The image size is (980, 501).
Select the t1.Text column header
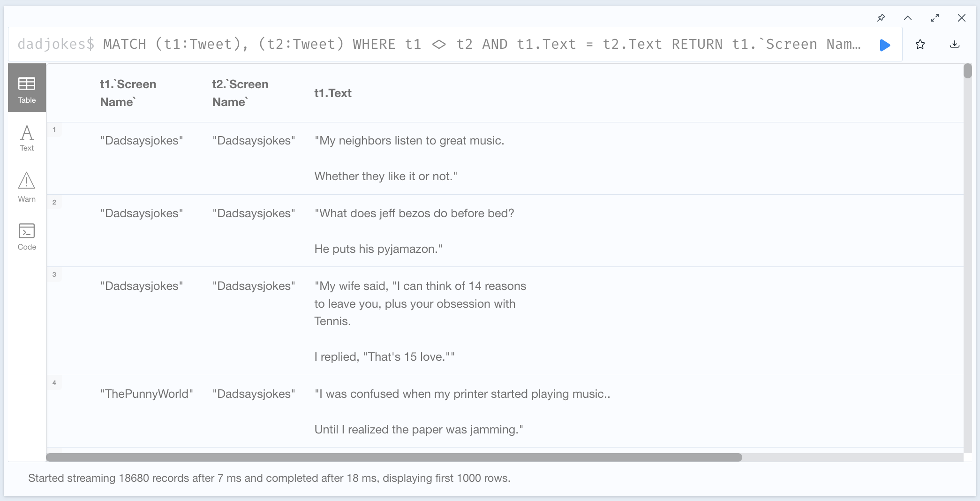tap(333, 93)
